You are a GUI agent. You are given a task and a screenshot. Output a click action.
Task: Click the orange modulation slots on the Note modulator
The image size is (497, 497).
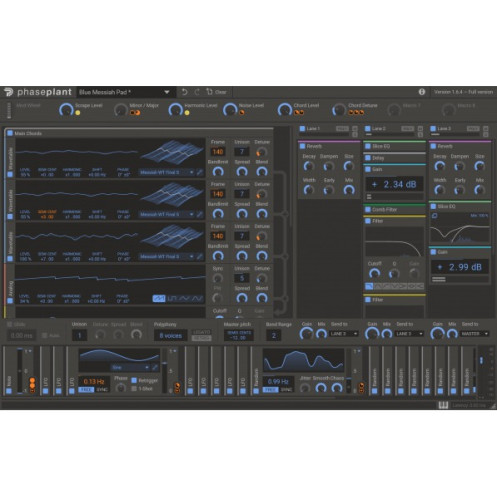point(32,385)
